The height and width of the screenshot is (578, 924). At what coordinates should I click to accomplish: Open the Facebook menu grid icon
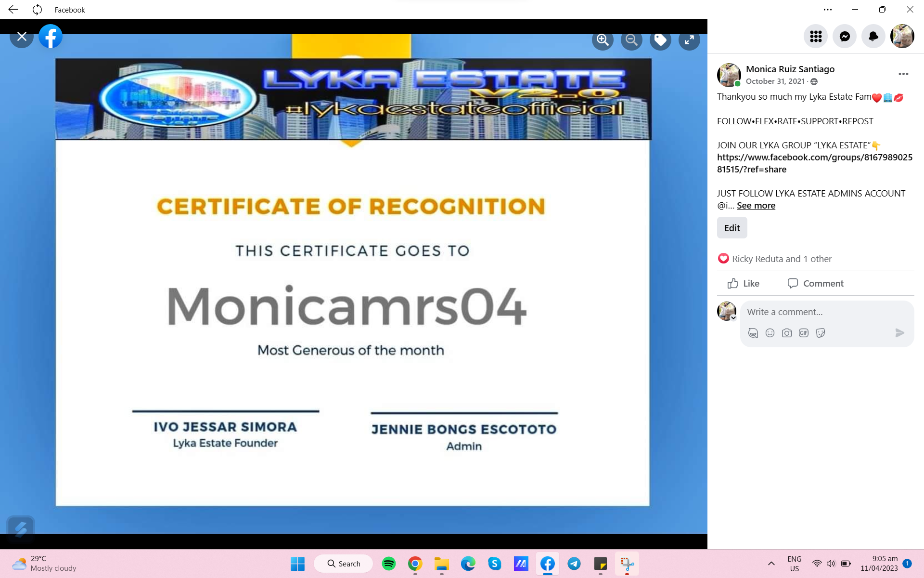(x=816, y=37)
